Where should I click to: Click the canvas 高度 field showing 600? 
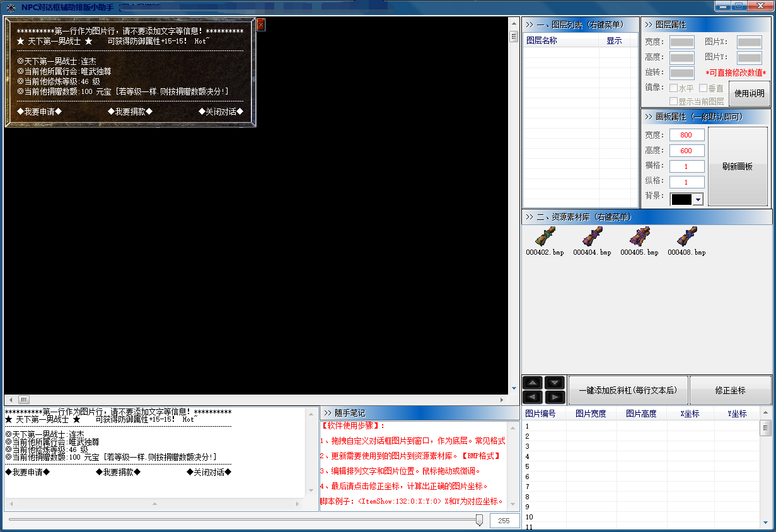pos(686,151)
